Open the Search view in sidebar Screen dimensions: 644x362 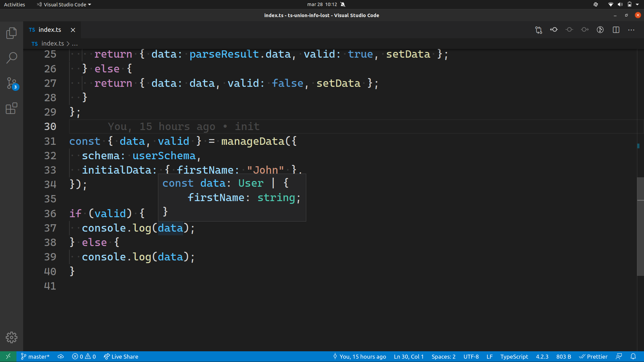(11, 58)
